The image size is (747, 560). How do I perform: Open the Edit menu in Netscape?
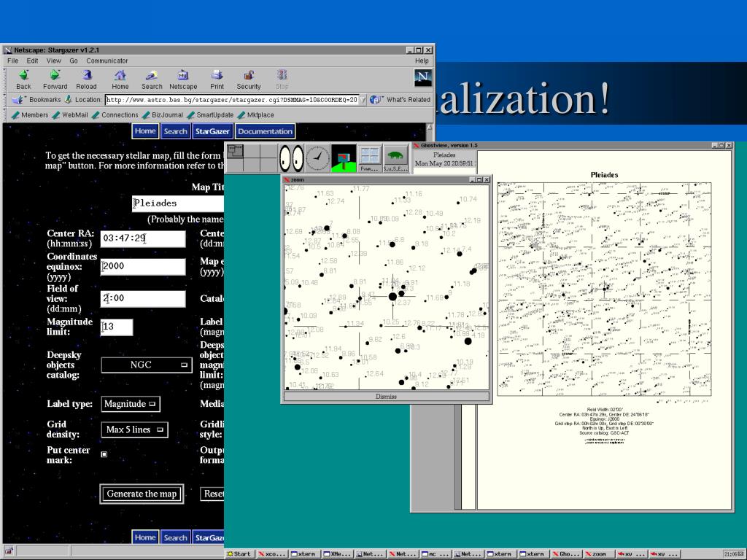32,61
